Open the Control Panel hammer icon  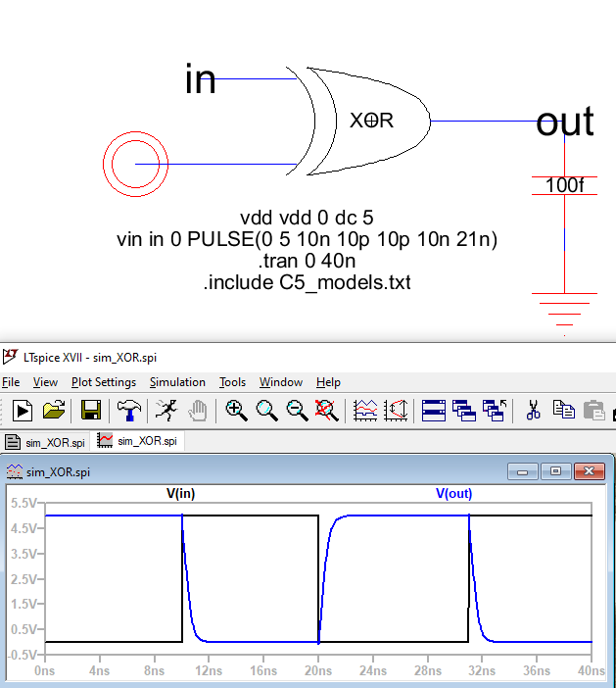pyautogui.click(x=127, y=411)
